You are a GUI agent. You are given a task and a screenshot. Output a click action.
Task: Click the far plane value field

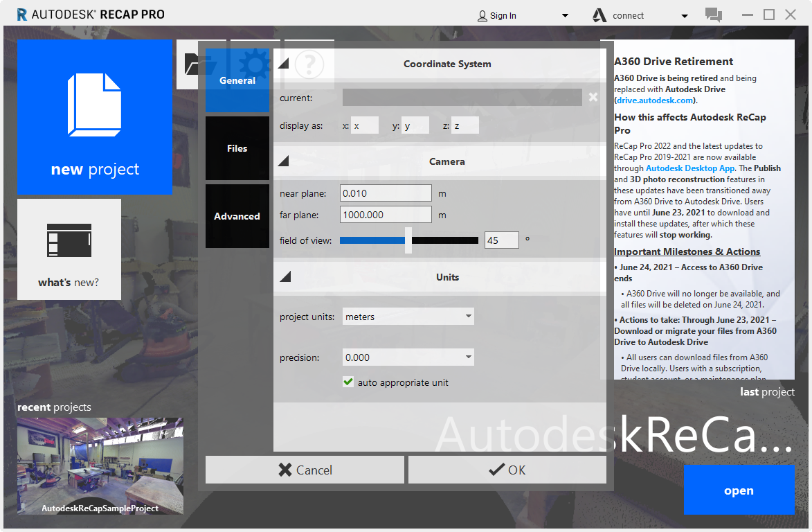386,215
